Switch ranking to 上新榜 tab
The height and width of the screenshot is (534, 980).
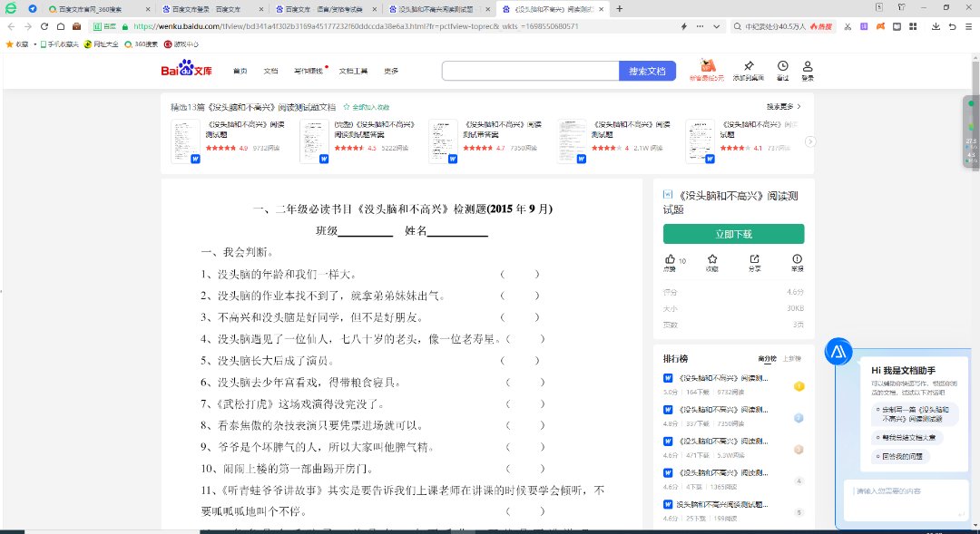[x=791, y=358]
